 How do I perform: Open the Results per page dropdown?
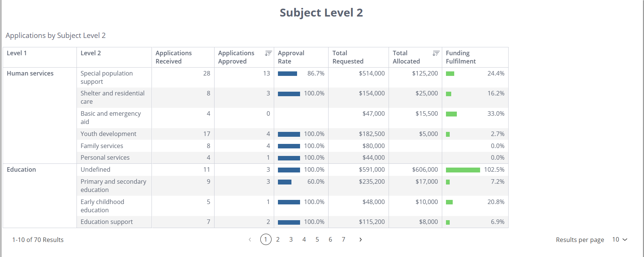(x=619, y=240)
